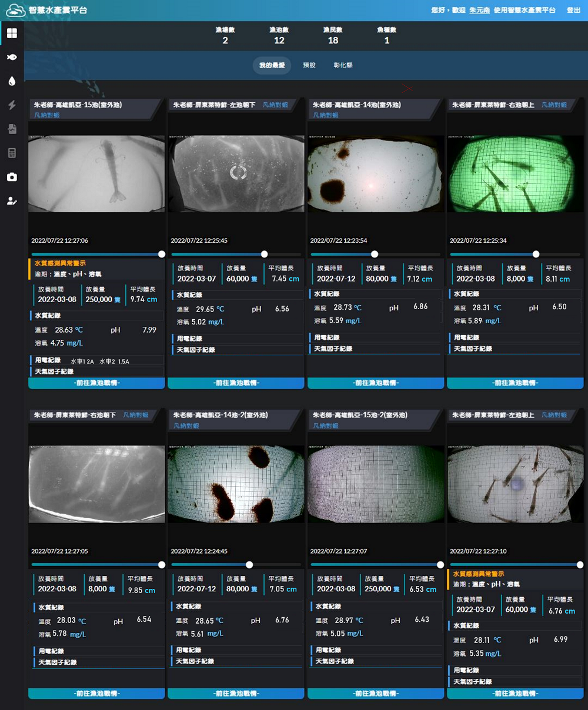
Task: Open the water drop icon in sidebar
Action: coord(12,81)
